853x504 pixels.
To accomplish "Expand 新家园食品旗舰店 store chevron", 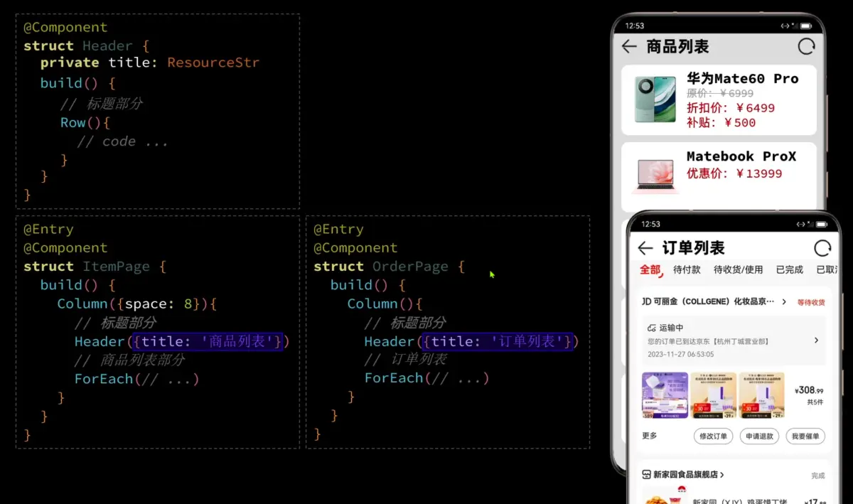I will (722, 475).
